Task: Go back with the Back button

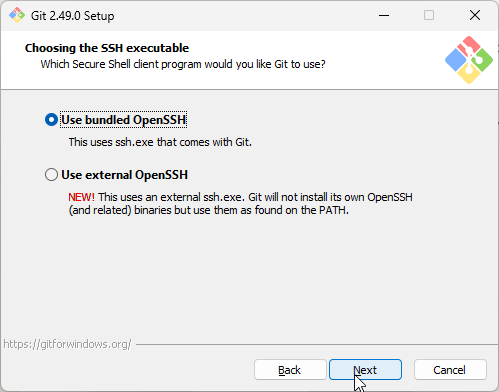Action: click(x=290, y=370)
